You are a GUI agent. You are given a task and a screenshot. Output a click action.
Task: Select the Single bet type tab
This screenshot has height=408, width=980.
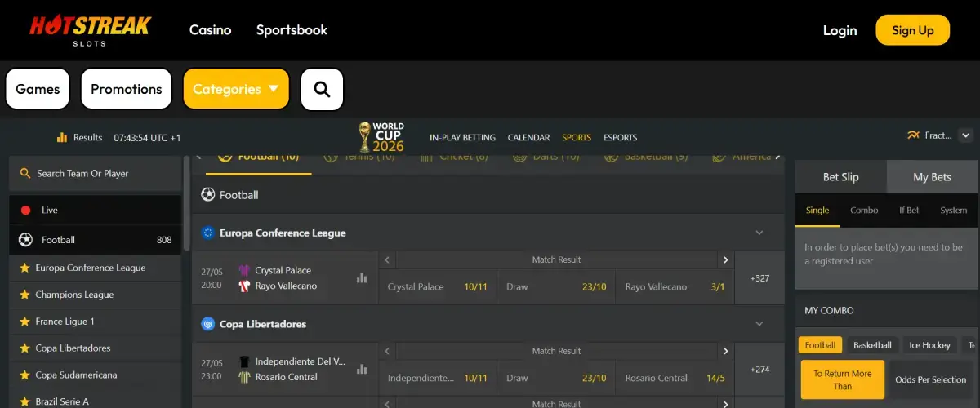(817, 211)
